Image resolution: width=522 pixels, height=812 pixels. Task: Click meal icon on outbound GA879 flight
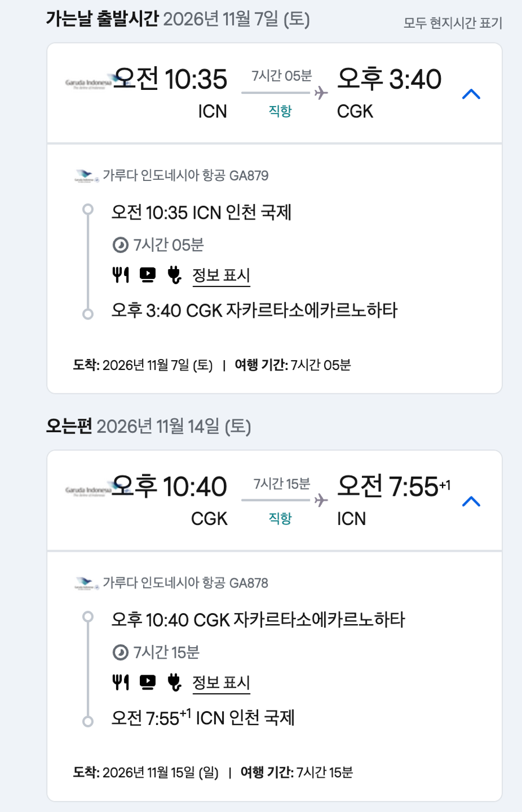click(121, 274)
